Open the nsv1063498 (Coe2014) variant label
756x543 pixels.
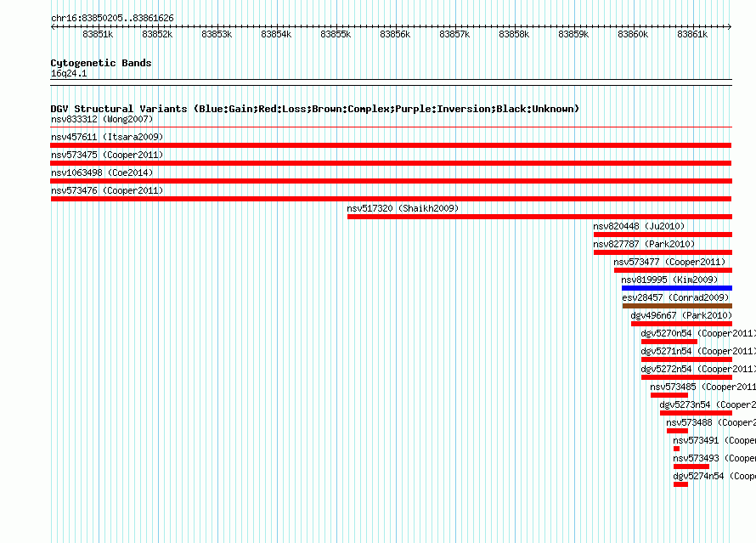coord(102,173)
